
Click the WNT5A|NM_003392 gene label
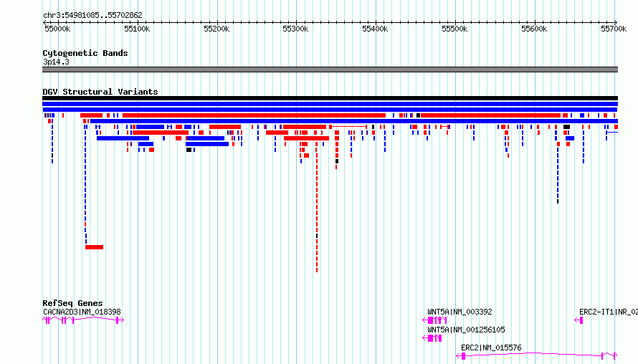460,312
